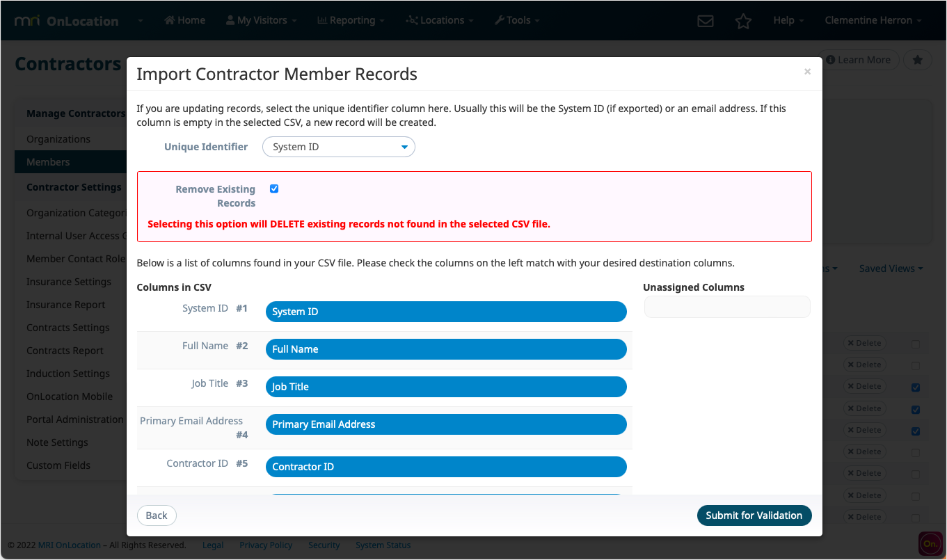Close the Import Contractor Member Records dialog
The width and height of the screenshot is (947, 560).
pos(807,72)
